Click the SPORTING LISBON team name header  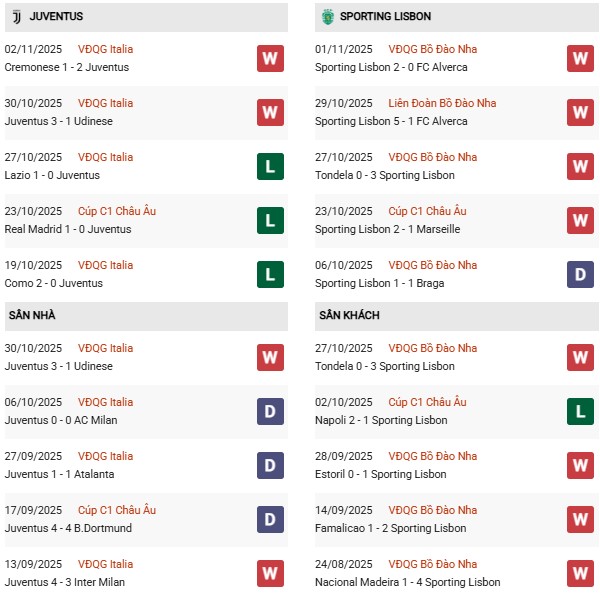pyautogui.click(x=385, y=17)
